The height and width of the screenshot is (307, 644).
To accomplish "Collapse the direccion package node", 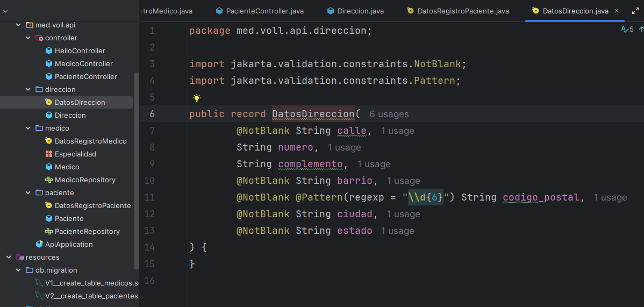I will (x=28, y=89).
